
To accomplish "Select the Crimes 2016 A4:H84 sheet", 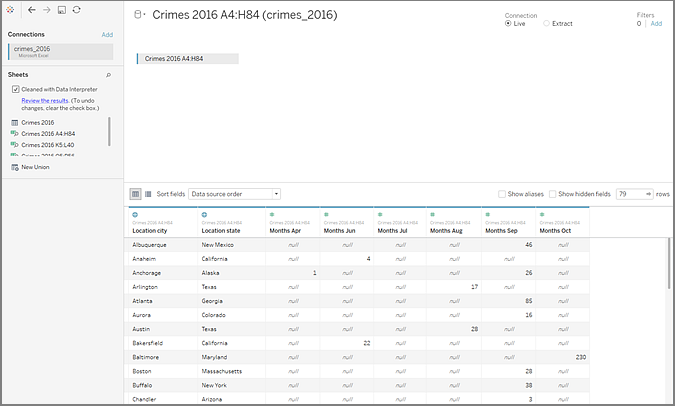I will (x=48, y=134).
